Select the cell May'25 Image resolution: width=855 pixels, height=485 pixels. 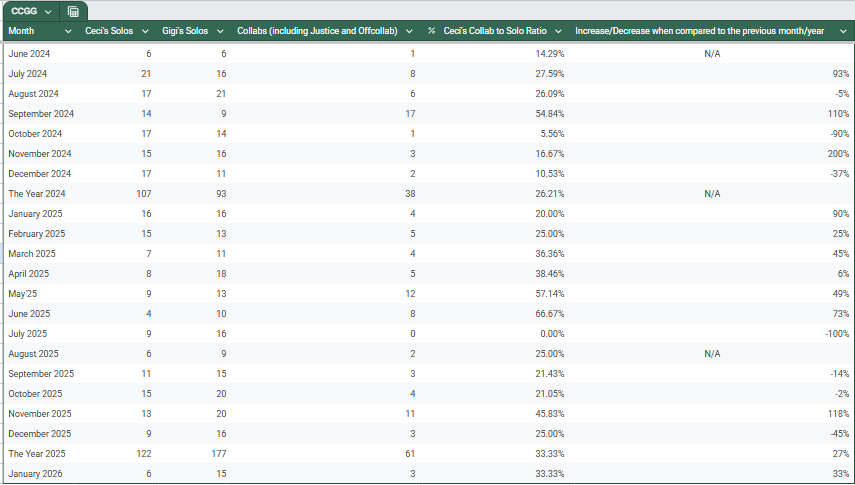pyautogui.click(x=22, y=294)
